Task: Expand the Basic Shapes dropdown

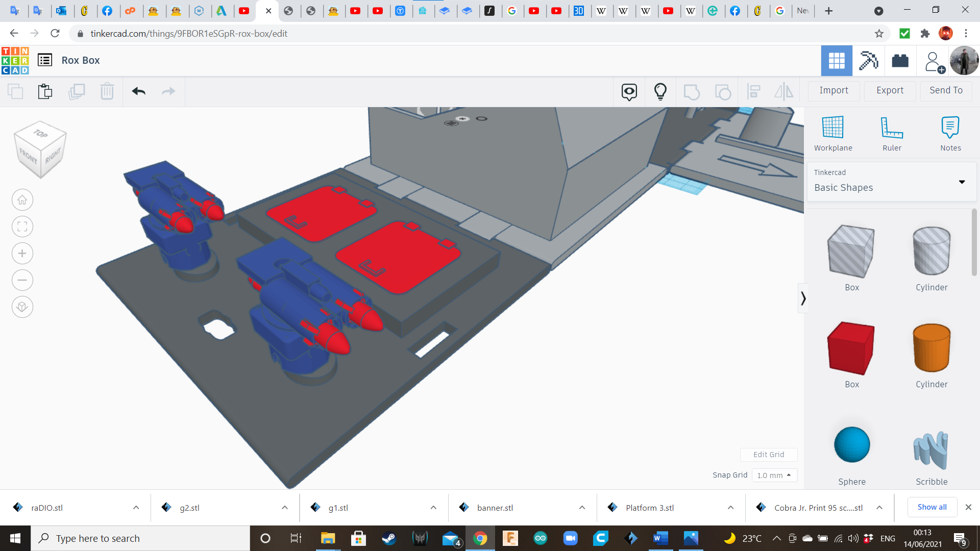Action: coord(962,182)
